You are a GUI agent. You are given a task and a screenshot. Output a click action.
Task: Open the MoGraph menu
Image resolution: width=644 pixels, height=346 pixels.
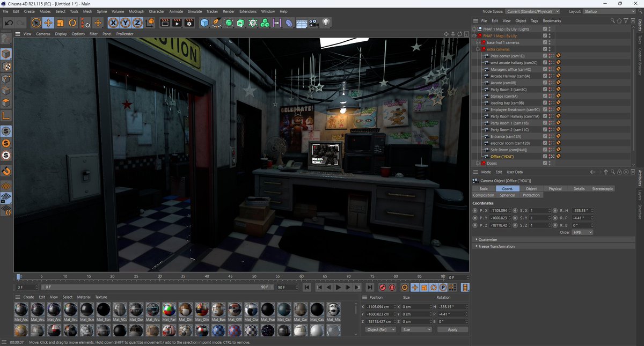pos(136,11)
